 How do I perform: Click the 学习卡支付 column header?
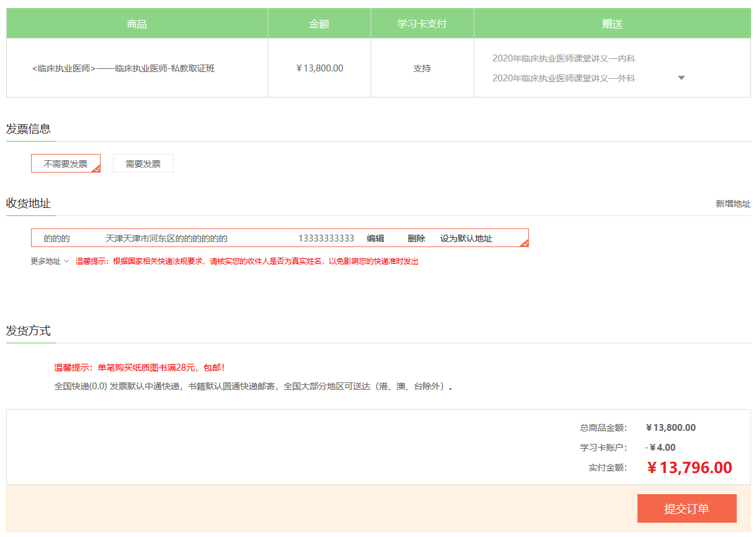[422, 24]
